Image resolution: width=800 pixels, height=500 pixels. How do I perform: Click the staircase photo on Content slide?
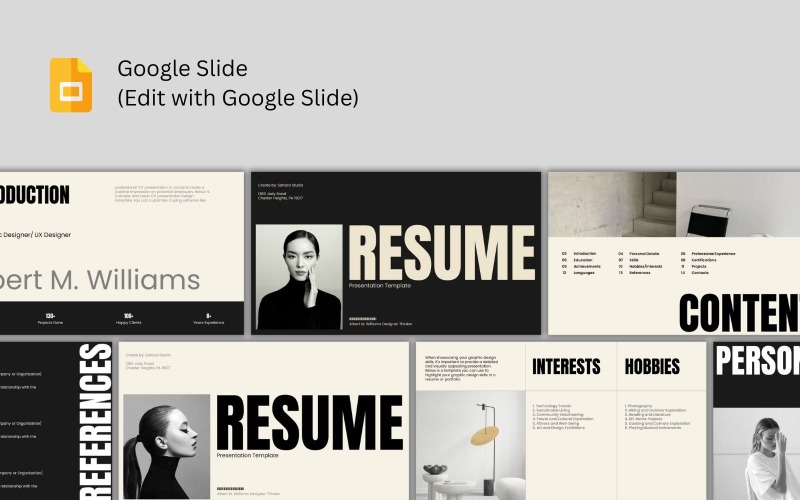[x=612, y=204]
